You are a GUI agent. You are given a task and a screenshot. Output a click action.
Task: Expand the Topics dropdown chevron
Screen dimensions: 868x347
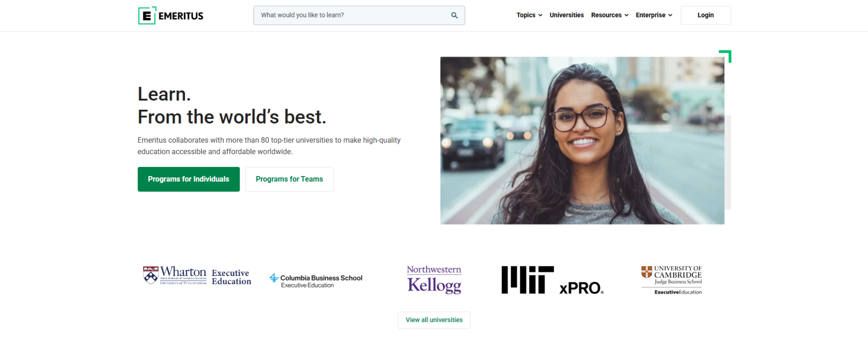pyautogui.click(x=540, y=15)
